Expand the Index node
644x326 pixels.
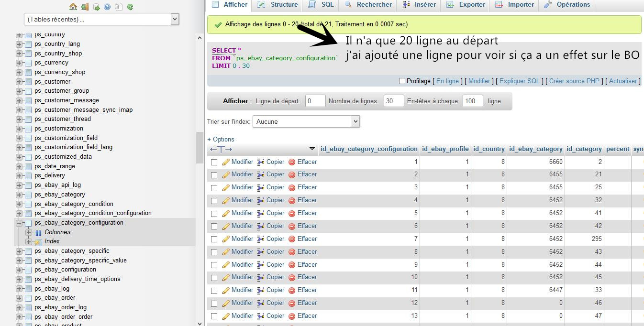tap(29, 241)
